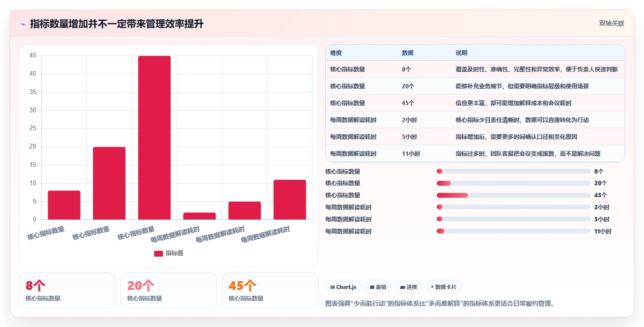644x327 pixels.
Task: Toggle the 指标值 legend swatch
Action: (159, 254)
